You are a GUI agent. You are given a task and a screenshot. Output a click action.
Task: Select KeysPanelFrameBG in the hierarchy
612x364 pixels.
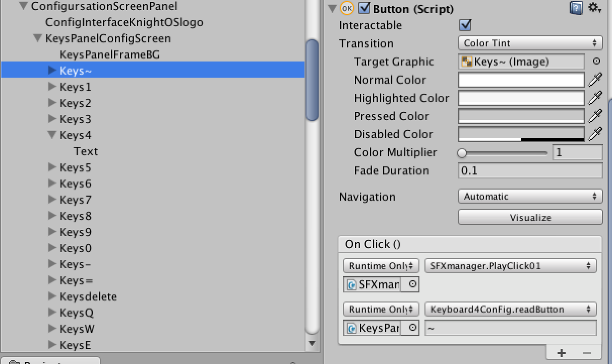109,54
